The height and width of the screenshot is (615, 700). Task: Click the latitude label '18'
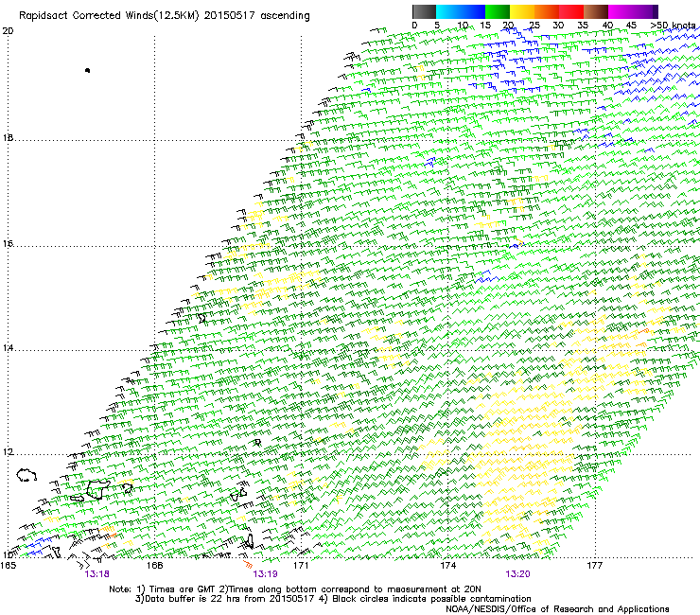(8, 137)
